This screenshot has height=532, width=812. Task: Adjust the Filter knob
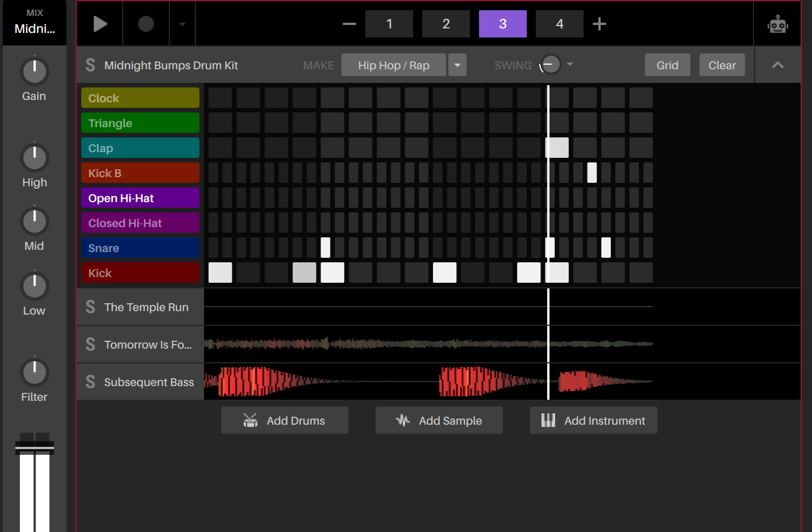(35, 372)
